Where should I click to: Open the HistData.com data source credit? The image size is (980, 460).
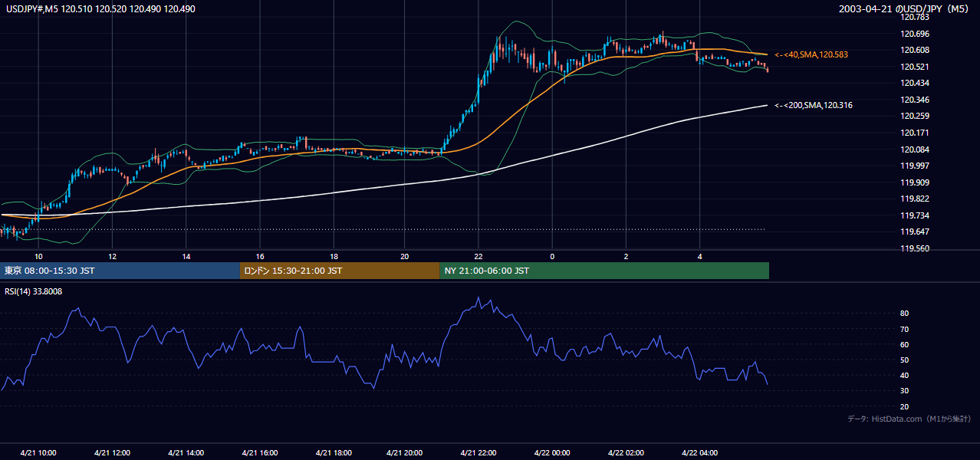[909, 419]
